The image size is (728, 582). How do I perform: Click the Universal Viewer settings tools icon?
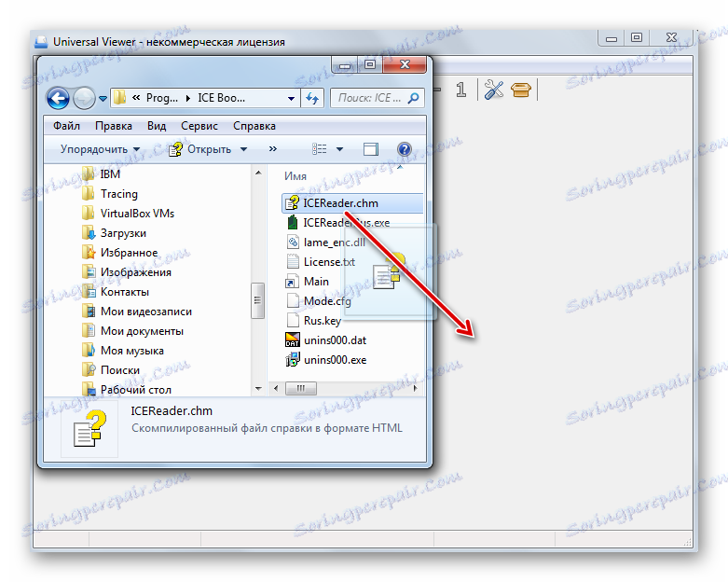tap(493, 90)
